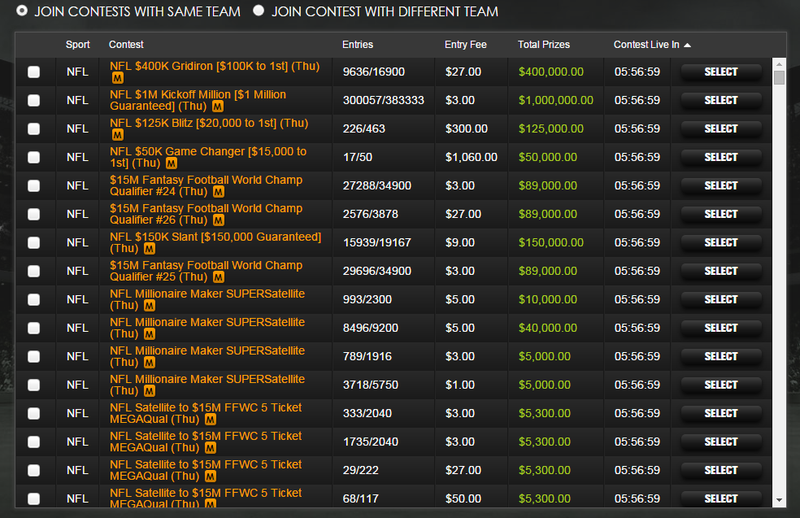Click SELECT for Qualifier #24 contest
Image resolution: width=800 pixels, height=518 pixels.
(721, 186)
